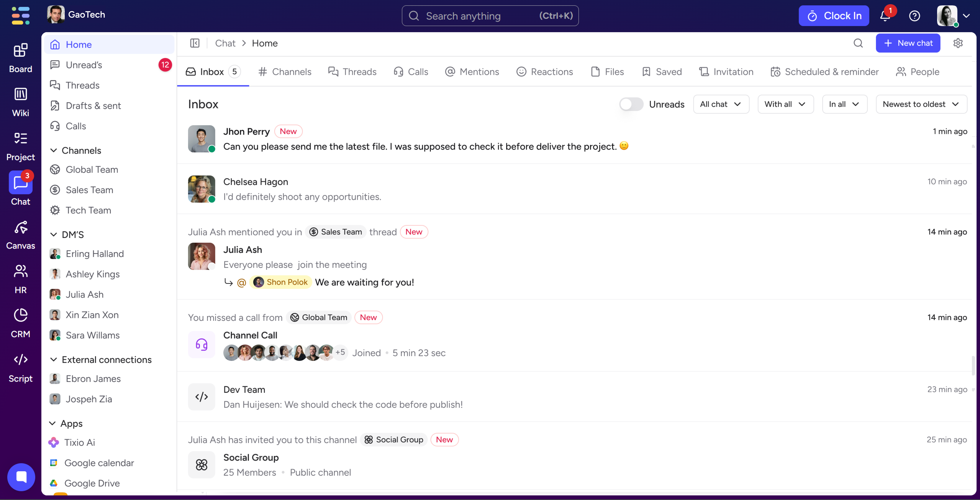Open the search icon near New chat
Screen dimensions: 980x500
858,43
